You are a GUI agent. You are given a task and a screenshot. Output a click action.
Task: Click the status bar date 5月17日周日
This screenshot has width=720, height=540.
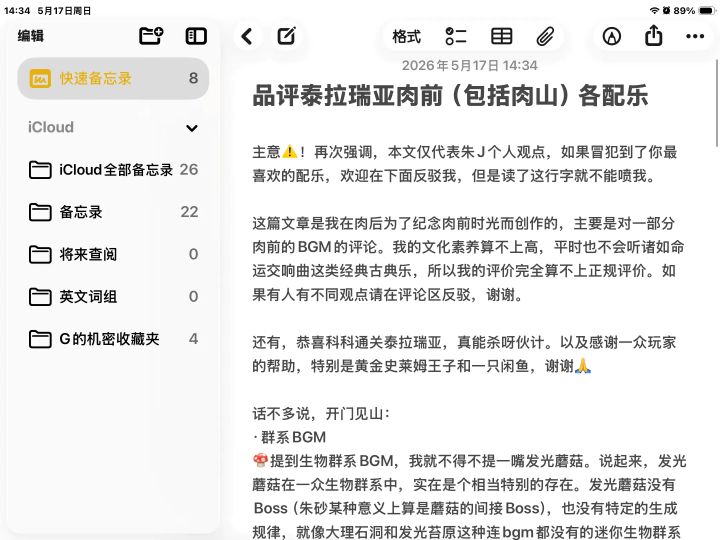pyautogui.click(x=64, y=11)
